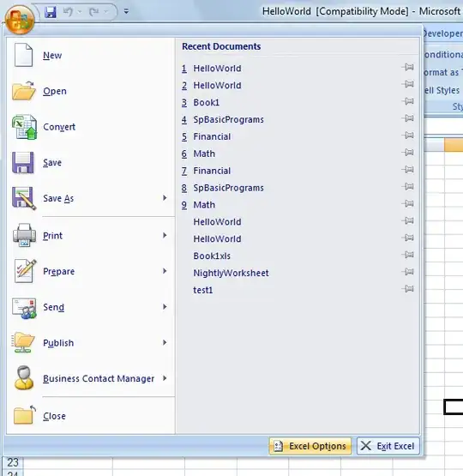Click the Convert spreadsheet icon
The height and width of the screenshot is (476, 463).
[x=24, y=127]
